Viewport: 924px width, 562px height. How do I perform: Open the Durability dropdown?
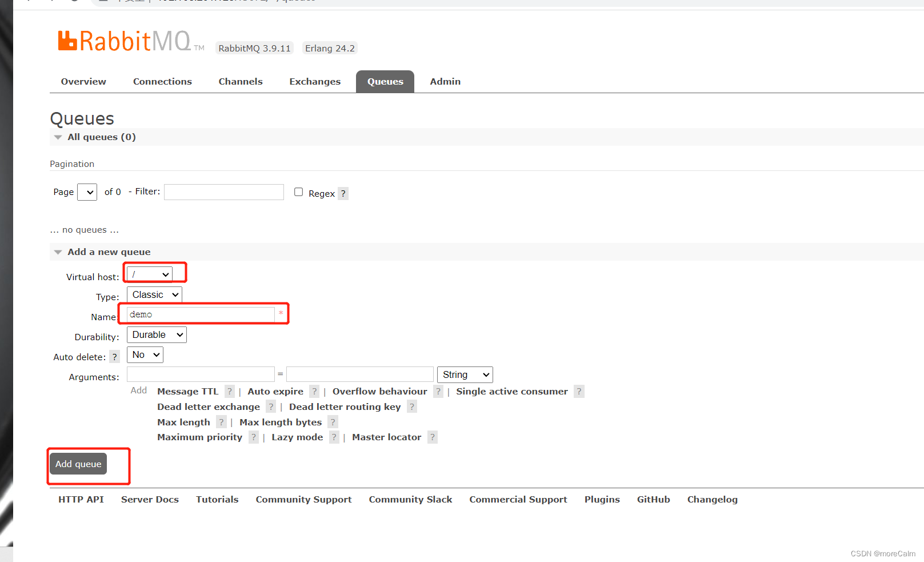click(x=156, y=334)
